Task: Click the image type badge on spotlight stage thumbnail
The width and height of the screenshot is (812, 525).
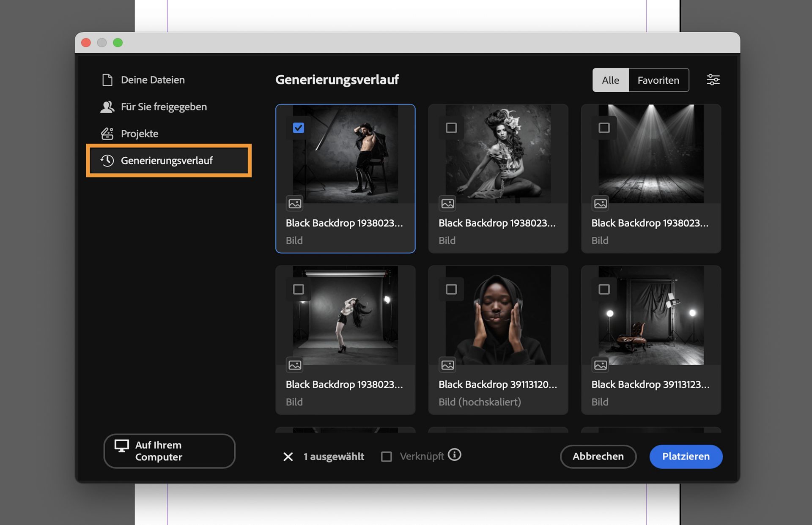Action: [x=601, y=204]
